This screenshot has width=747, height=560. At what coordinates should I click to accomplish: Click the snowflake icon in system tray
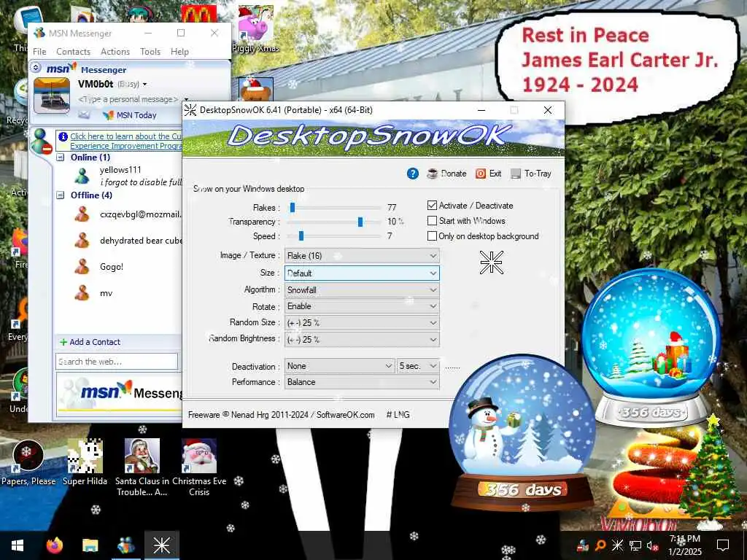[617, 545]
